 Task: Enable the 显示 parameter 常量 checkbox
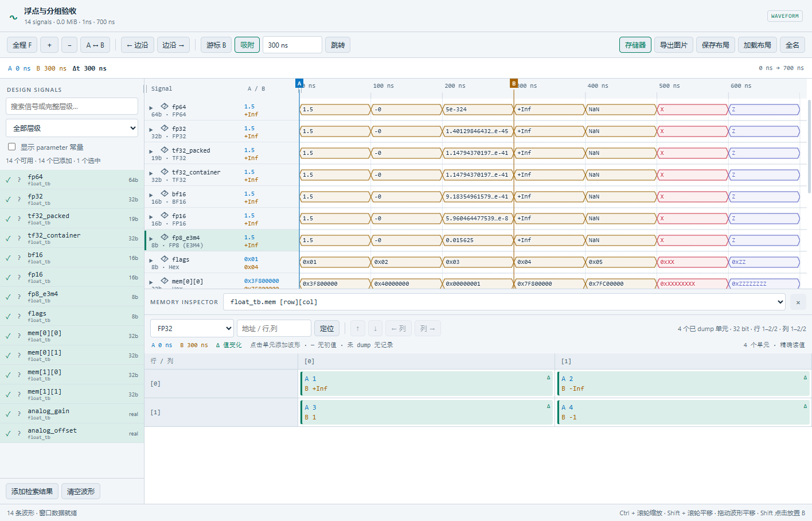pyautogui.click(x=11, y=147)
